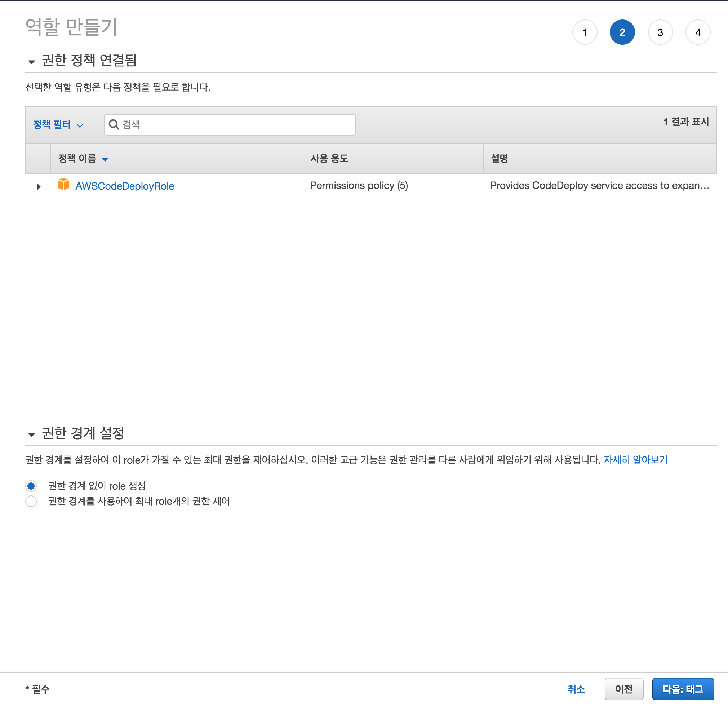The image size is (728, 706).
Task: Open the AWSCodeDeployRole policy link
Action: tap(125, 186)
